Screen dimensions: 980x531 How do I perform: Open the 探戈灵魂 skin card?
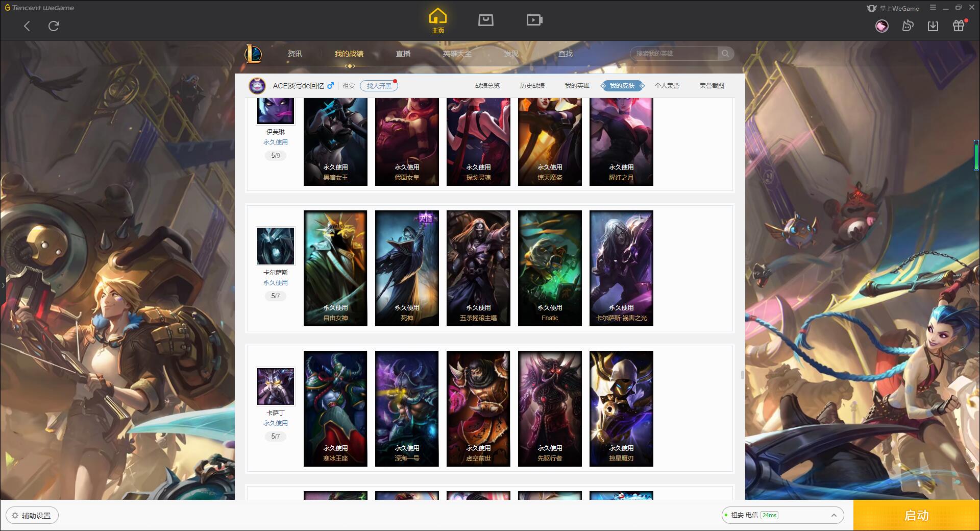[x=478, y=142]
